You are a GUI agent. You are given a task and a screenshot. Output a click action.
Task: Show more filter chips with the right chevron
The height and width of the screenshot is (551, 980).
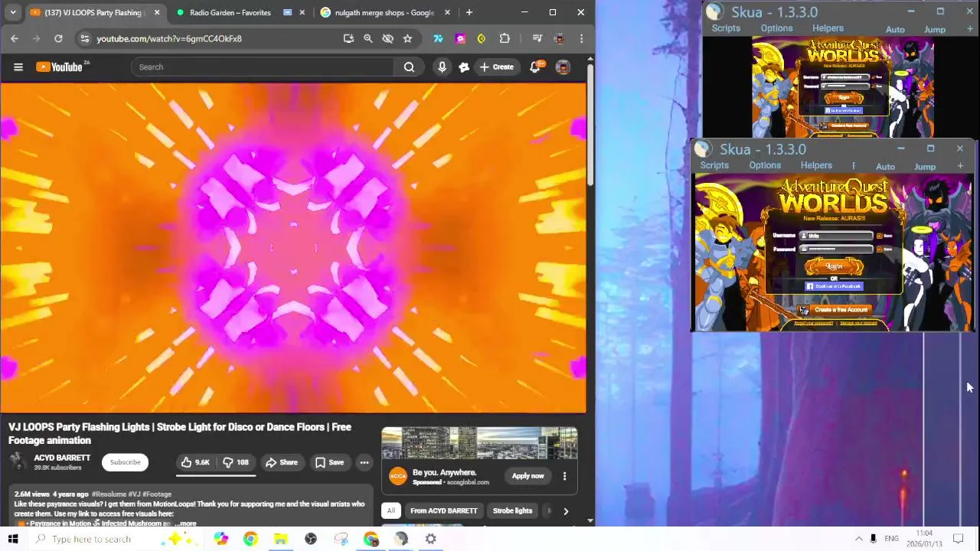(x=566, y=510)
